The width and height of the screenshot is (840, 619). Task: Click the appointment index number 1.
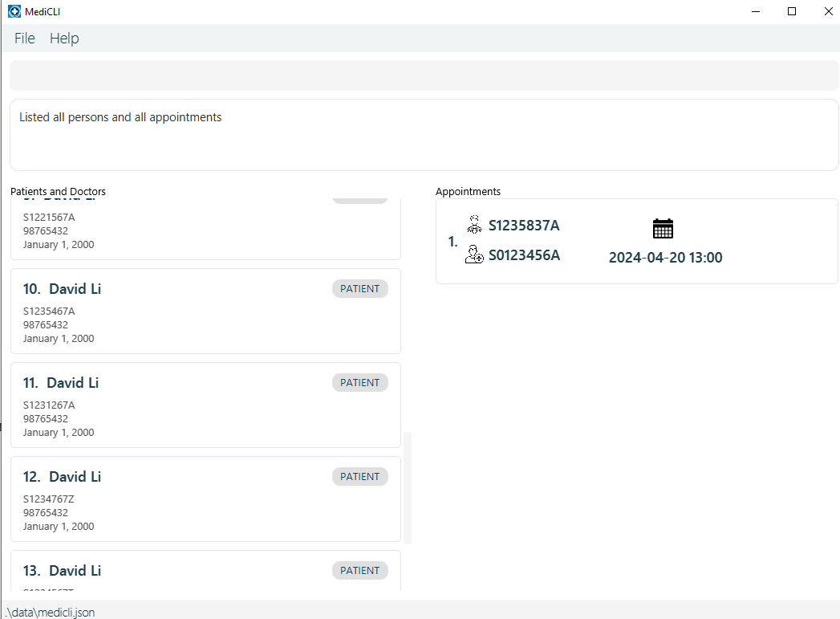tap(452, 242)
